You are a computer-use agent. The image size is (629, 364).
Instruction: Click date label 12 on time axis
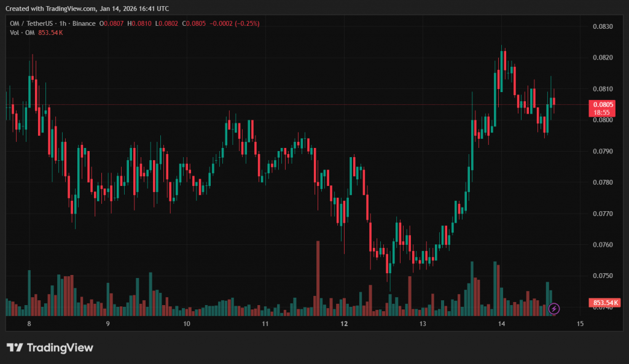[344, 323]
